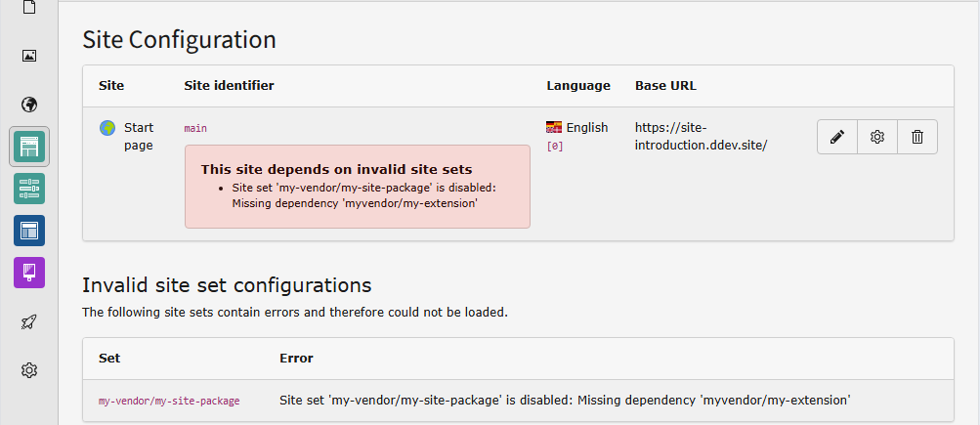Edit the Start page site with pencil
The image size is (980, 425).
[837, 136]
